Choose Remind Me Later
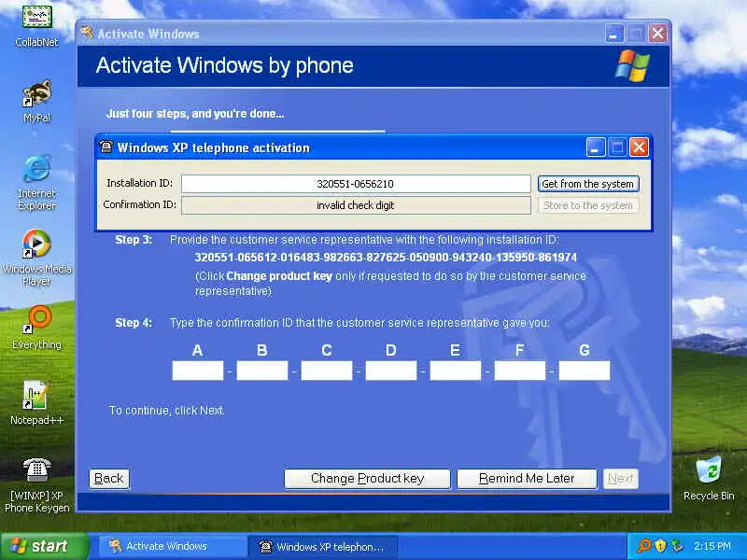Screen dimensions: 747x560 (527, 478)
